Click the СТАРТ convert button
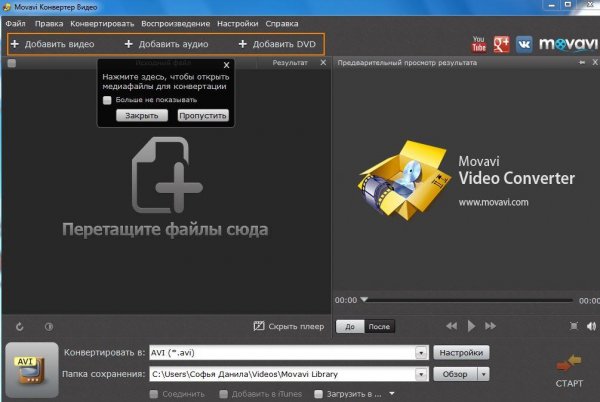The image size is (600, 402). pos(569,372)
